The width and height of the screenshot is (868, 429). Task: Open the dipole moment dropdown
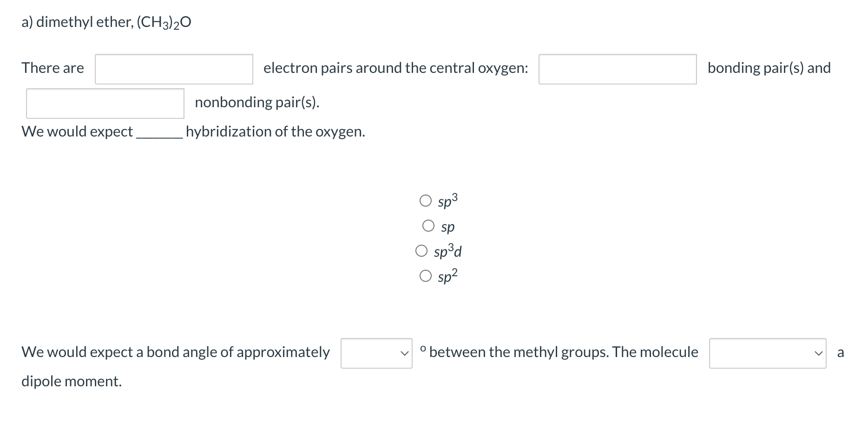point(768,353)
